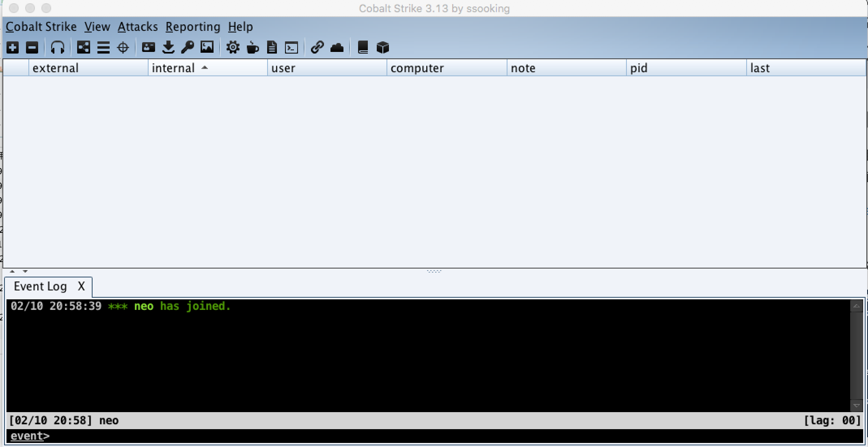Set up Java signed applet coffee icon
This screenshot has width=868, height=447.
tap(253, 47)
